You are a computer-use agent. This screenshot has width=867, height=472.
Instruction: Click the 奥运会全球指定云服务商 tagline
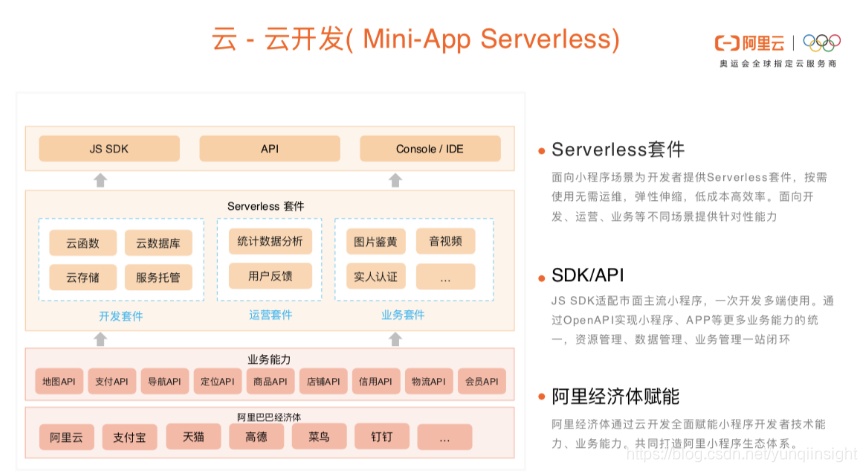[777, 64]
